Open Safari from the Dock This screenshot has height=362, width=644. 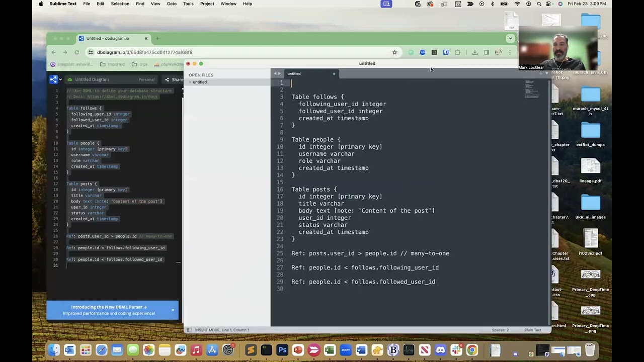pos(101,350)
